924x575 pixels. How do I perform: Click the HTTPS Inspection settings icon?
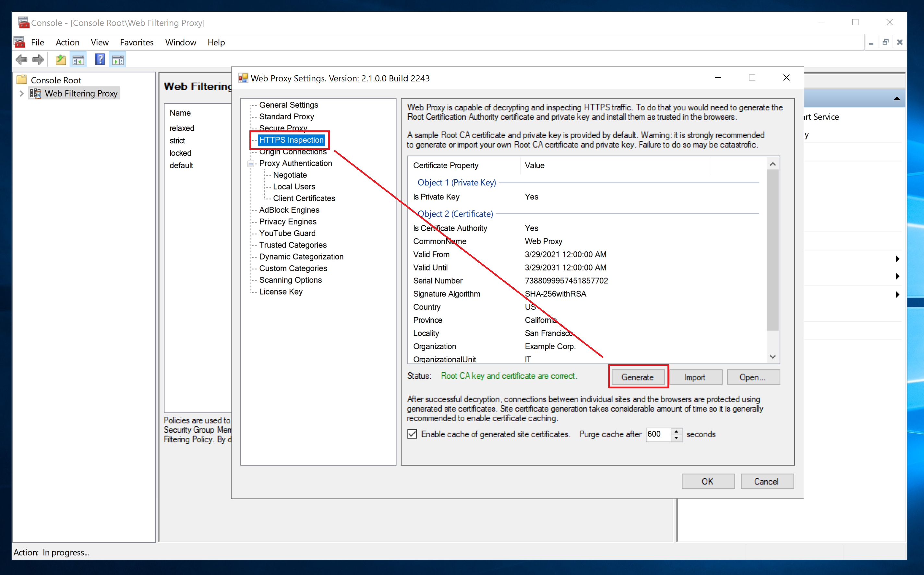(x=292, y=140)
